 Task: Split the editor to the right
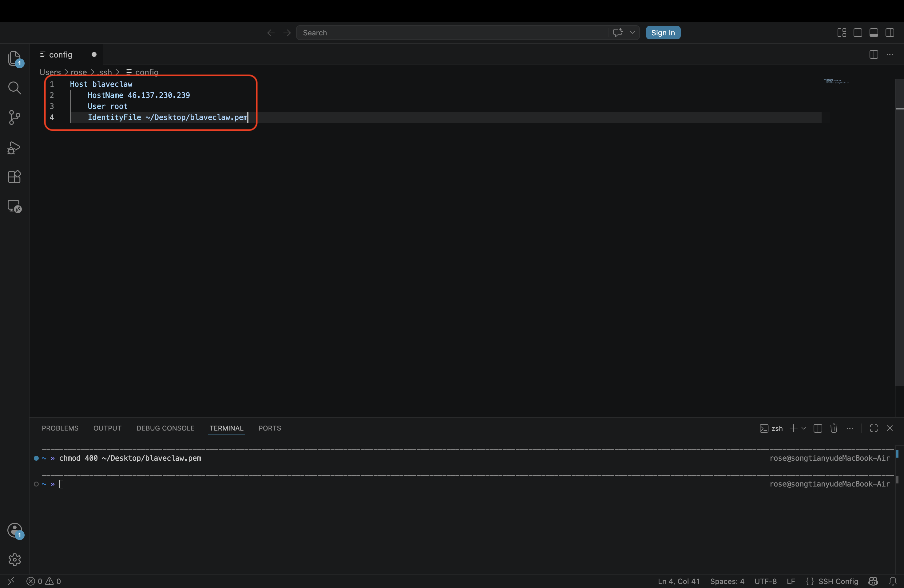click(874, 55)
